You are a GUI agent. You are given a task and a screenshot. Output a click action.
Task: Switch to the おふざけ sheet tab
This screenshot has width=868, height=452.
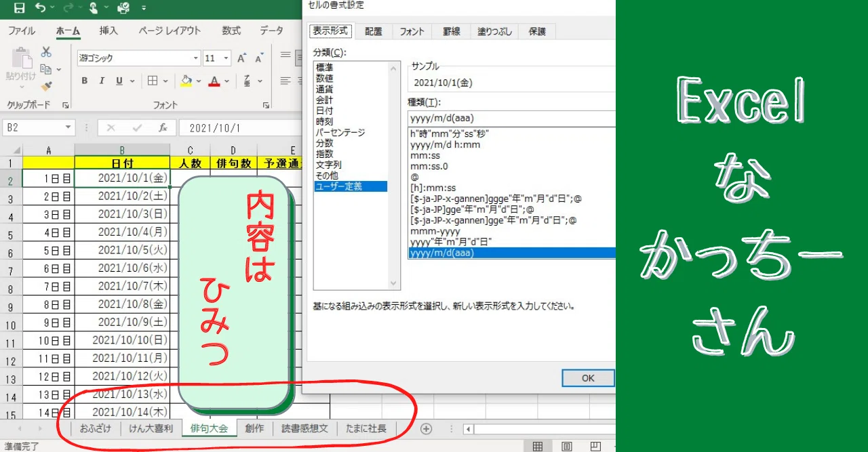click(x=95, y=428)
